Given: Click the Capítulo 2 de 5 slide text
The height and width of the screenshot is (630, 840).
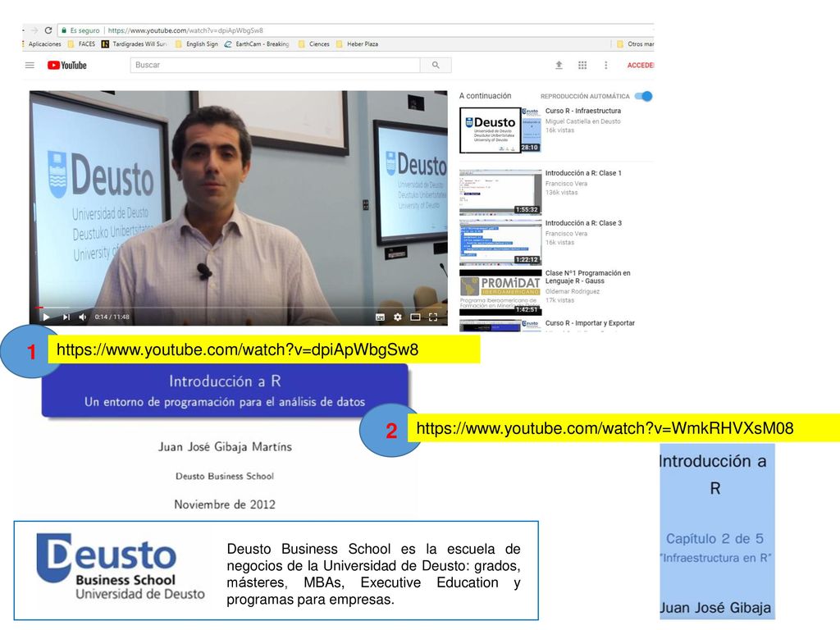Looking at the screenshot, I should pos(714,538).
